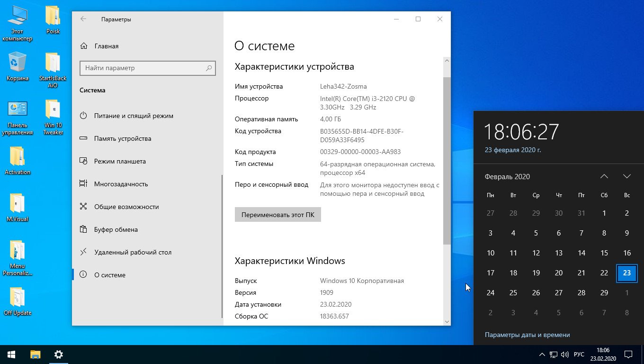The image size is (644, 364).
Task: Click the Характеристики устройства heading
Action: point(295,66)
